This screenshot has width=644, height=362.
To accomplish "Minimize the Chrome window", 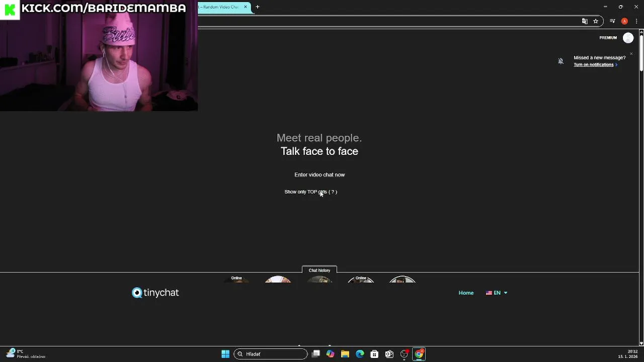I will [605, 7].
